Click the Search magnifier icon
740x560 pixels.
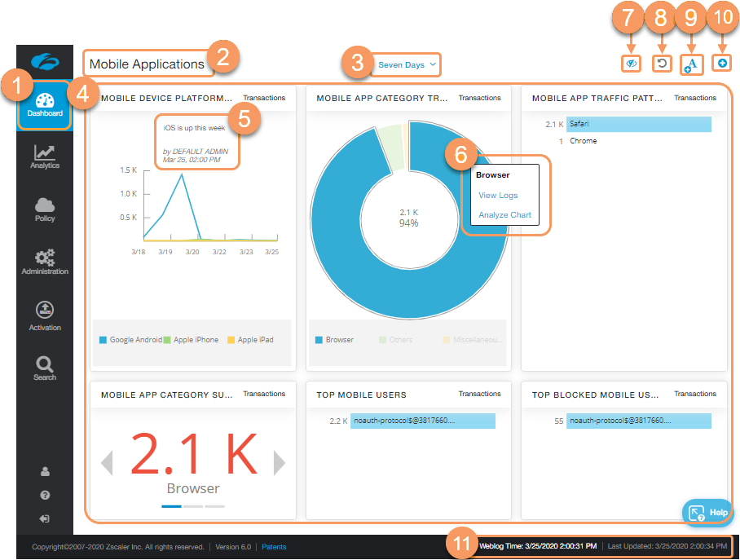click(x=45, y=368)
